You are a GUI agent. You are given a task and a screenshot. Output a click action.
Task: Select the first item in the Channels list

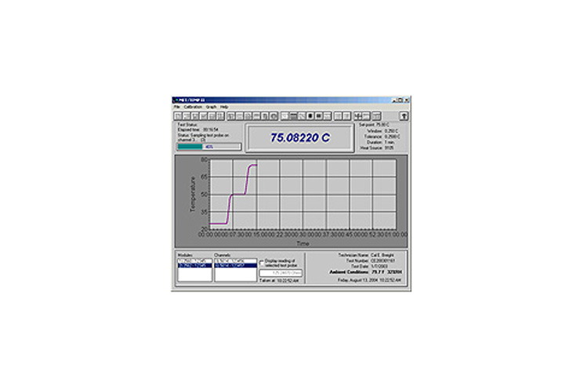[234, 260]
